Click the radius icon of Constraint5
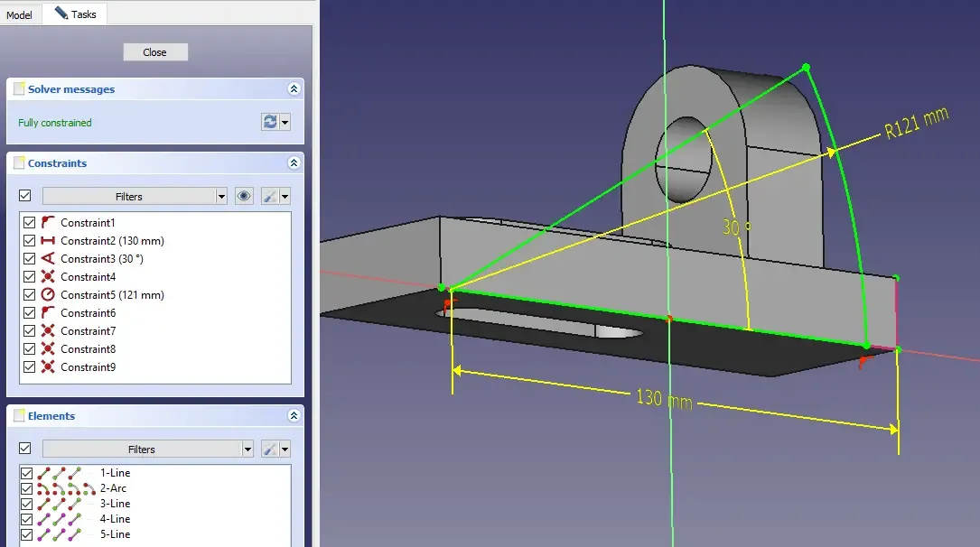 [x=48, y=295]
